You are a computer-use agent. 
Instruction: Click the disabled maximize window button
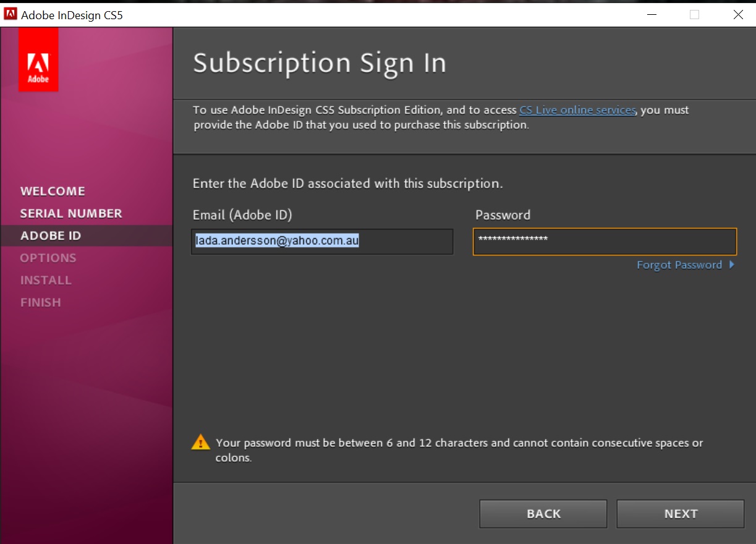point(694,15)
